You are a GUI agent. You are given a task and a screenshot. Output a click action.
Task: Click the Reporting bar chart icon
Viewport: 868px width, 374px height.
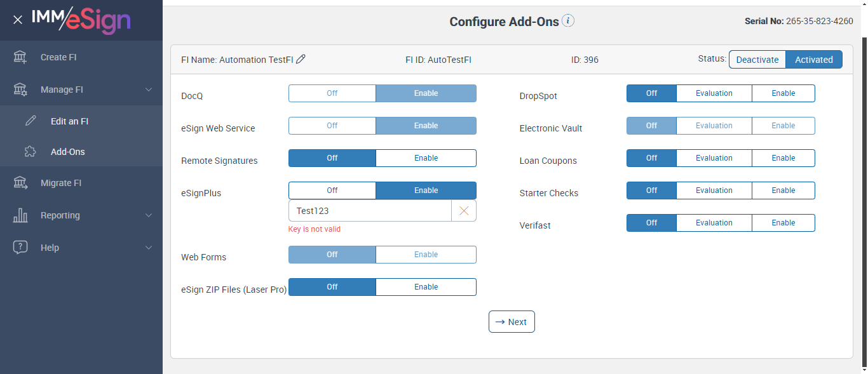[20, 215]
